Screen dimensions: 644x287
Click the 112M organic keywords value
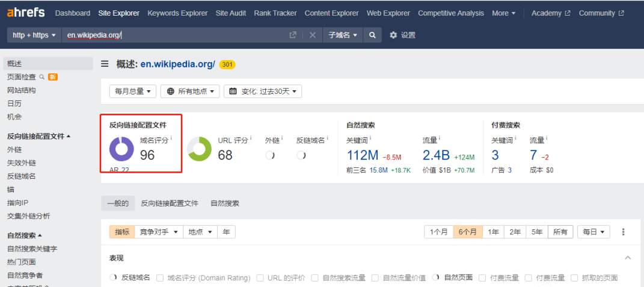point(363,155)
